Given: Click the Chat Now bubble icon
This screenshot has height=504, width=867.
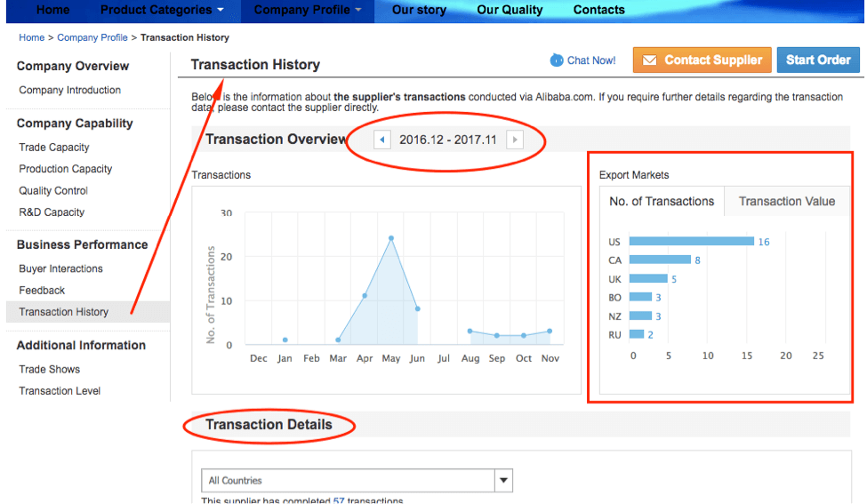Looking at the screenshot, I should click(557, 60).
